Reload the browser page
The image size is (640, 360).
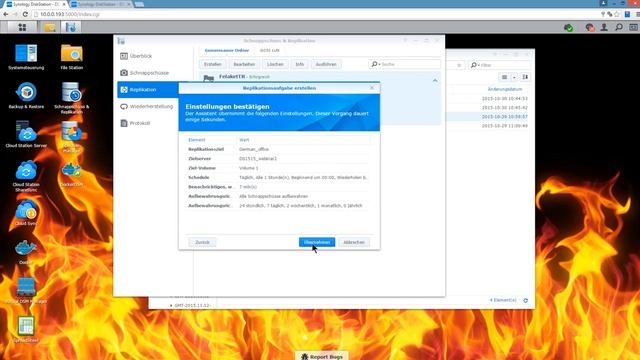pos(25,14)
